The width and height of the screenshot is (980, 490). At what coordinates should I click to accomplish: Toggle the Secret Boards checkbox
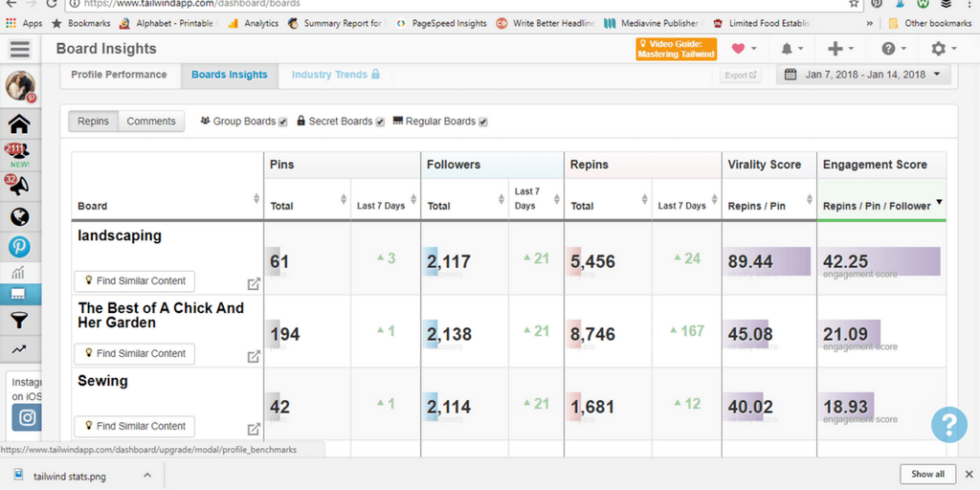coord(379,122)
